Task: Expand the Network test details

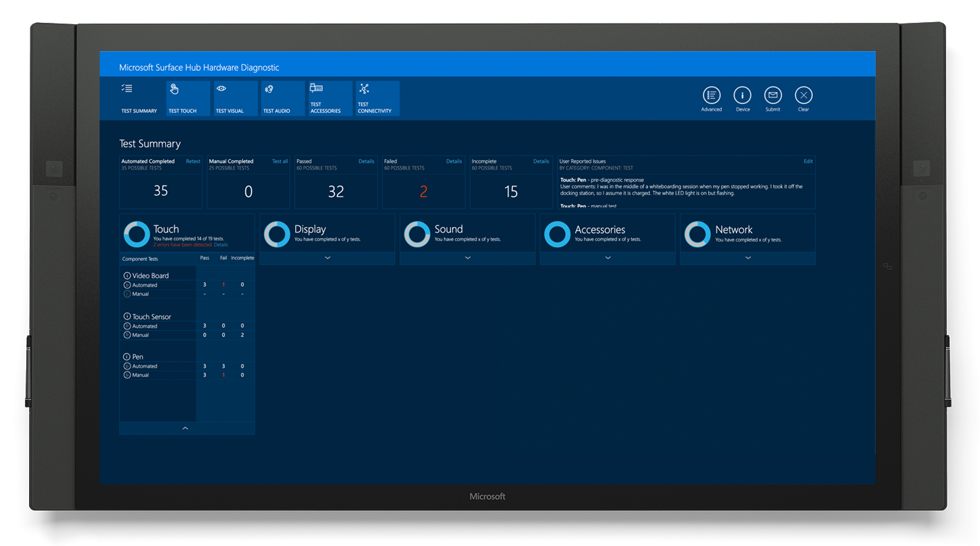Action: pos(748,258)
